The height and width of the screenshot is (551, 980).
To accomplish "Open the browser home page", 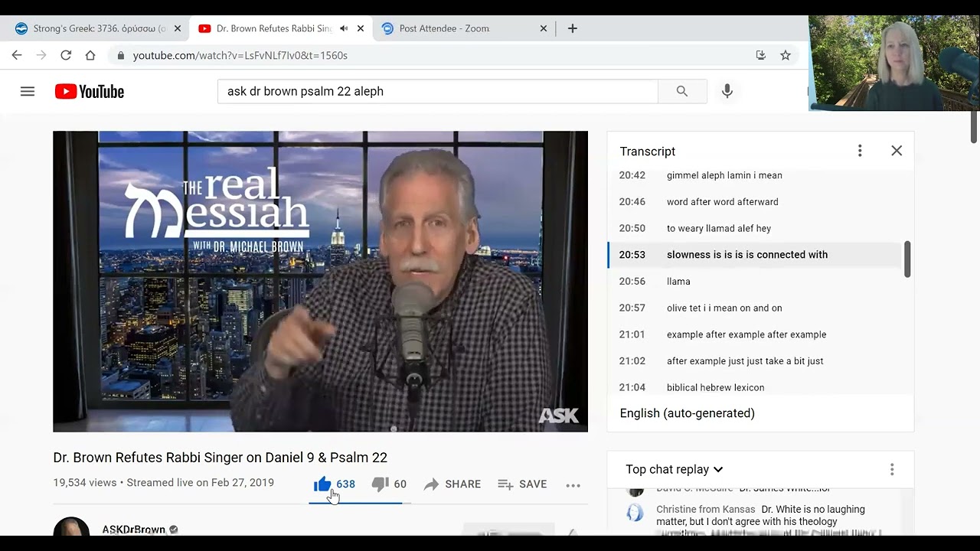I will [x=90, y=55].
